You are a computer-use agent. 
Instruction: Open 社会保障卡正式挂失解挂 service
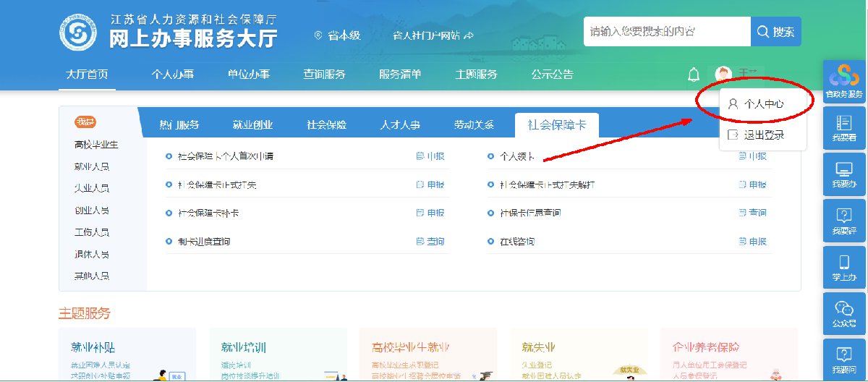[548, 184]
